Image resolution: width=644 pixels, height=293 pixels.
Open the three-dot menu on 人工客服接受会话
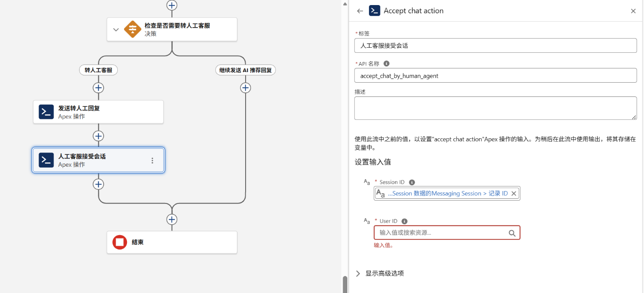[152, 160]
